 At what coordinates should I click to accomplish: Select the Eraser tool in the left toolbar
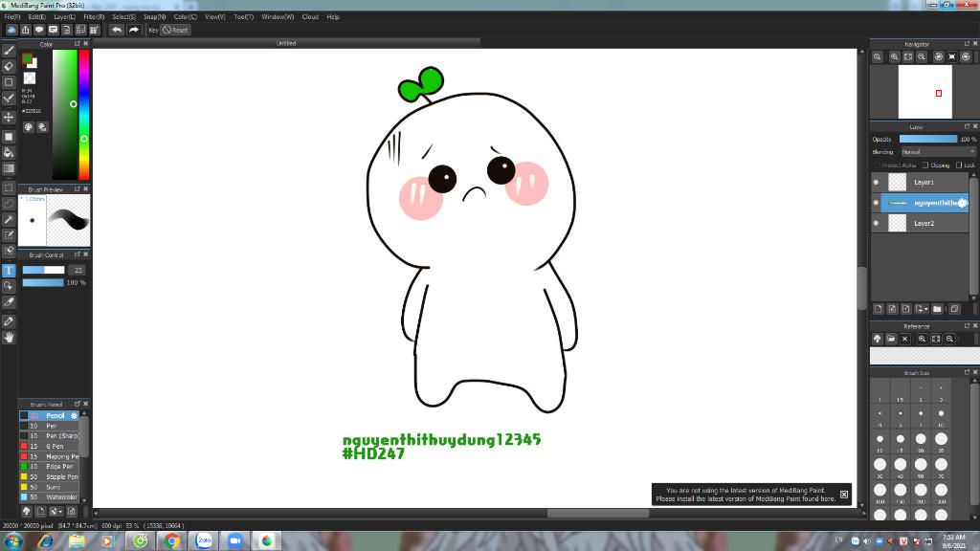click(9, 66)
